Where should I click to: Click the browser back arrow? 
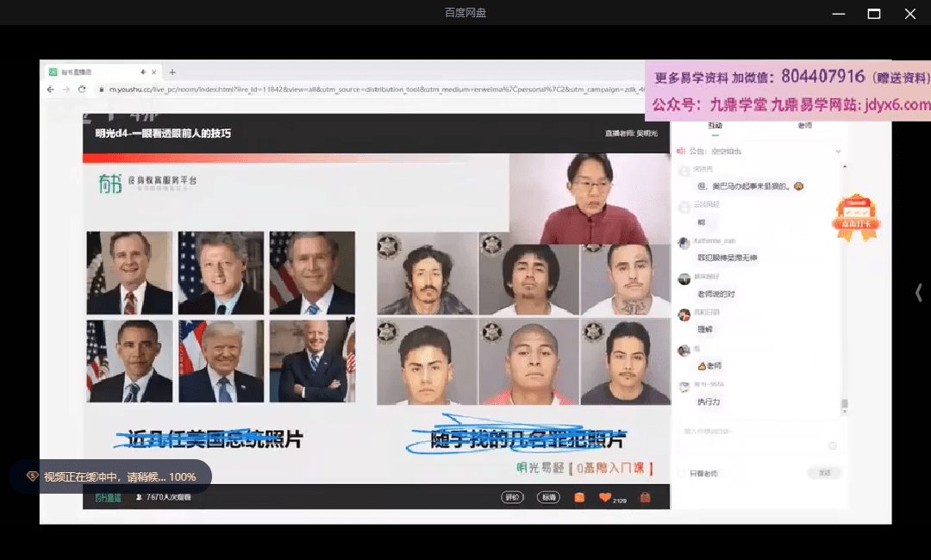click(52, 89)
